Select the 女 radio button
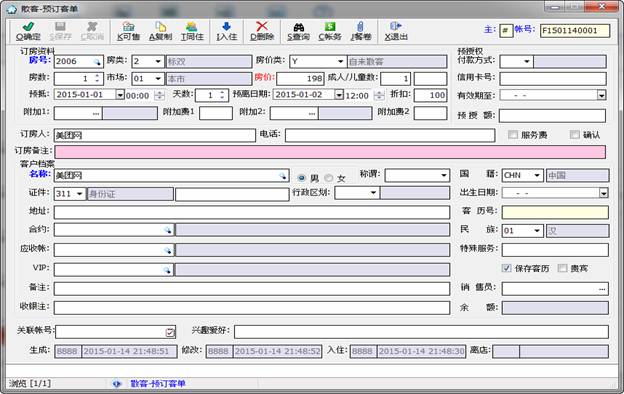 coord(329,178)
